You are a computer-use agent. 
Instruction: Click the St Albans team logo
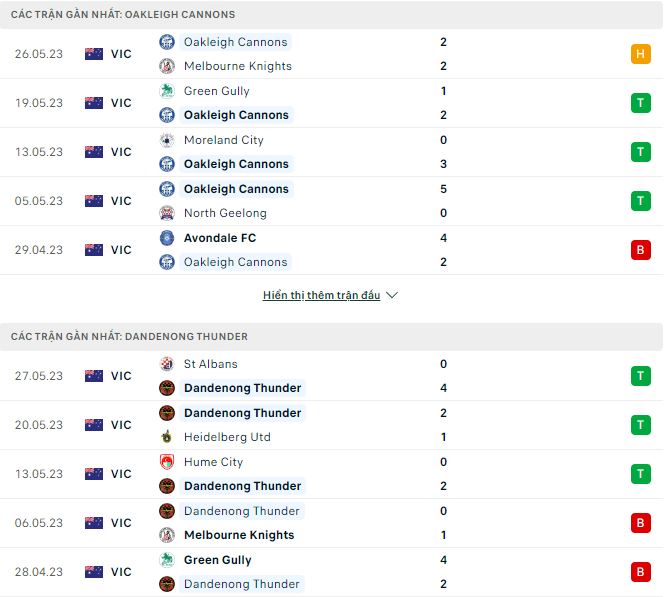[x=167, y=364]
